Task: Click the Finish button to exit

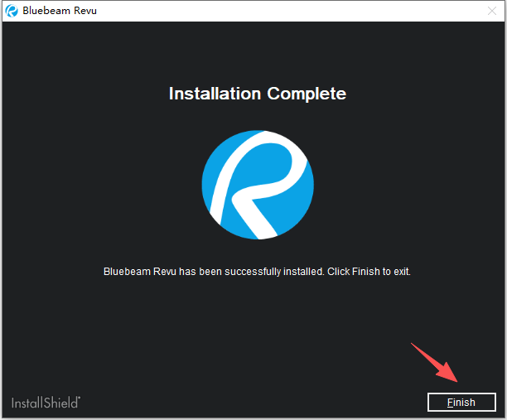Action: (x=461, y=403)
